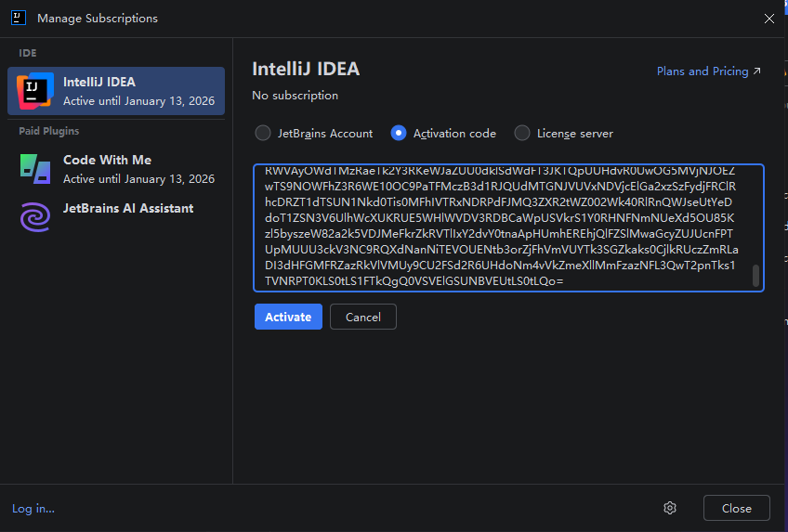Open Code With Me plugin entry

[116, 169]
